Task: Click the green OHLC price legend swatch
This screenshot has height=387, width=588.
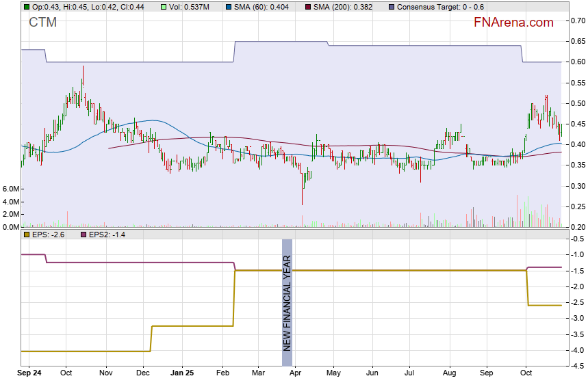Action: (26, 7)
